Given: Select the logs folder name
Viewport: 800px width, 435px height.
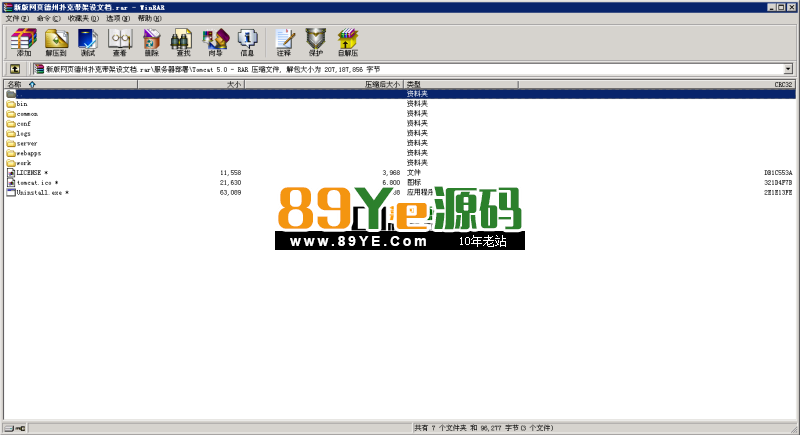Looking at the screenshot, I should pyautogui.click(x=23, y=134).
